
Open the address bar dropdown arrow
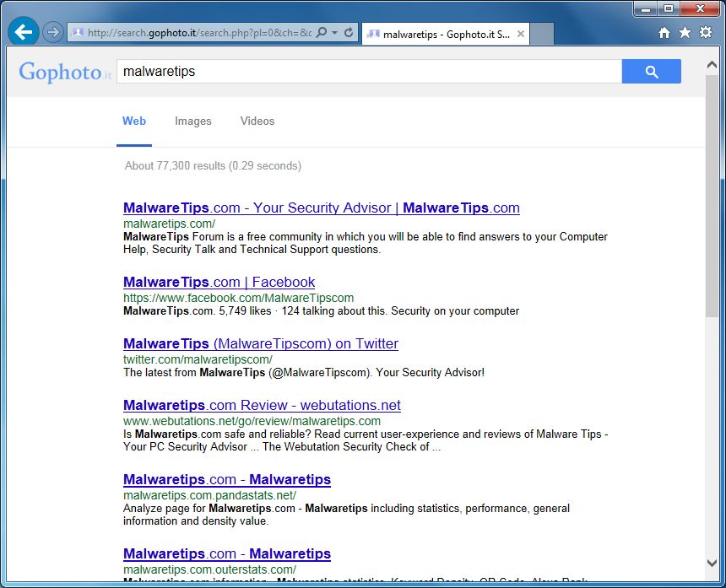tap(335, 32)
